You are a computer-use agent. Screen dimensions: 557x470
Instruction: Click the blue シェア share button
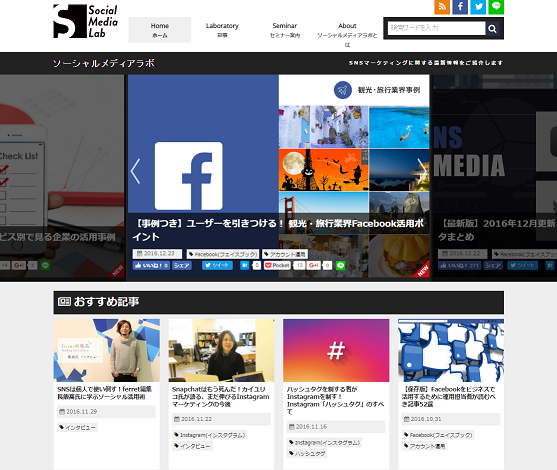(182, 265)
